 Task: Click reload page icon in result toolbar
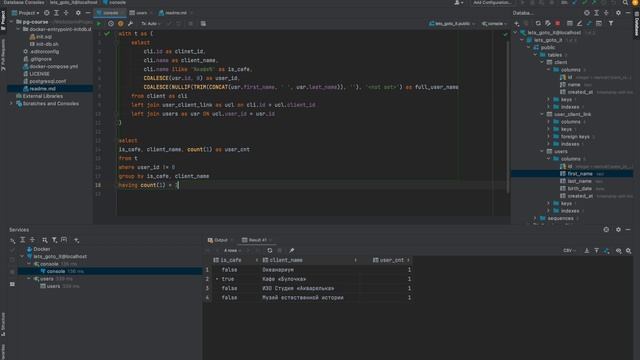(x=270, y=250)
